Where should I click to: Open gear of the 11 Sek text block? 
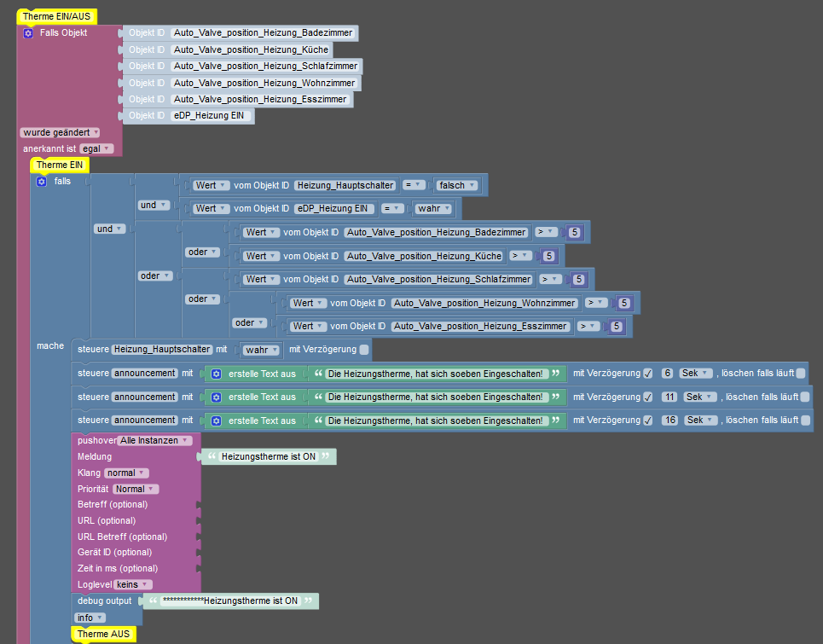(x=217, y=397)
